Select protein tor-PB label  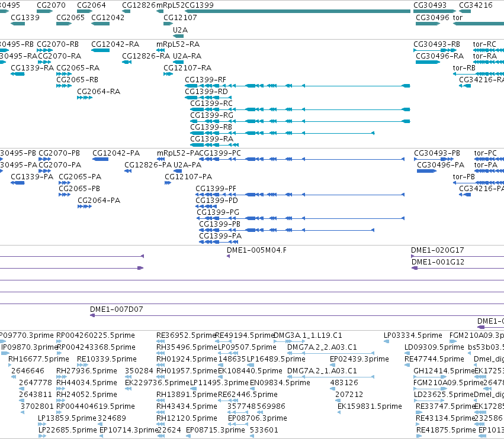[464, 177]
